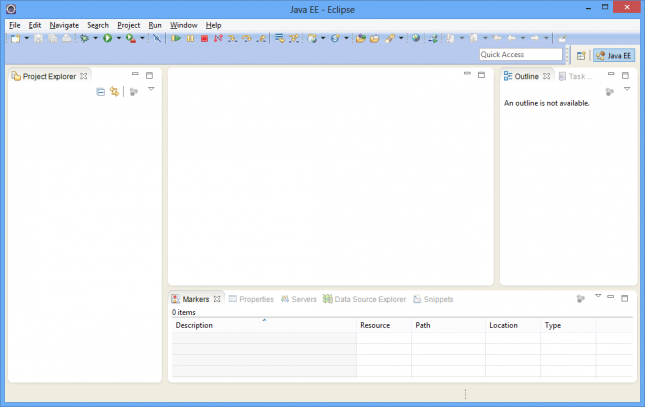Click the Drop to Frame icon

click(280, 39)
